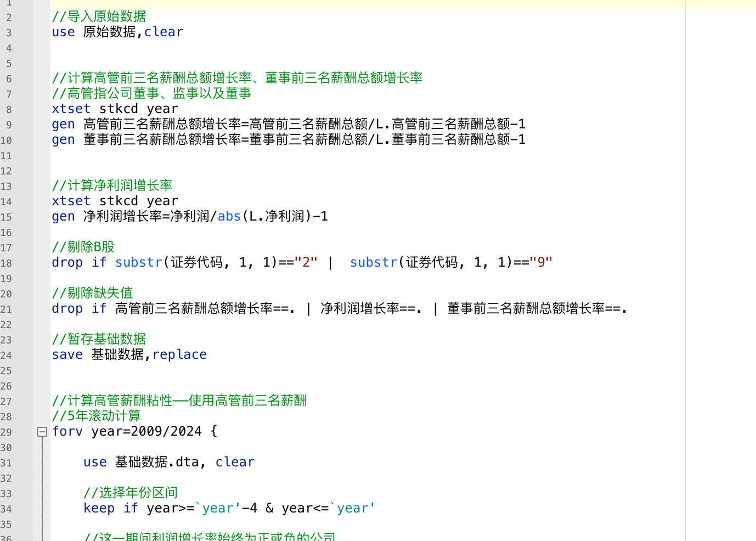This screenshot has width=756, height=541.
Task: Click comment '//选择年份区间'
Action: point(131,493)
